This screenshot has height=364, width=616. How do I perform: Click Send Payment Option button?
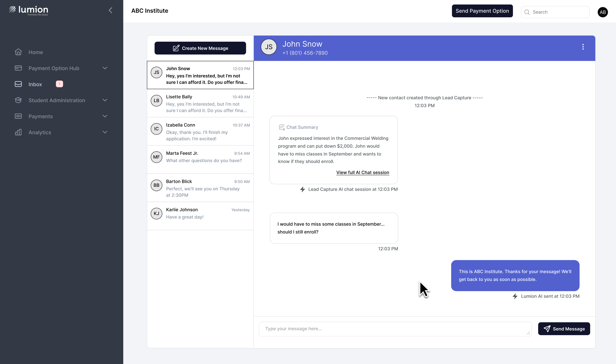(x=482, y=11)
